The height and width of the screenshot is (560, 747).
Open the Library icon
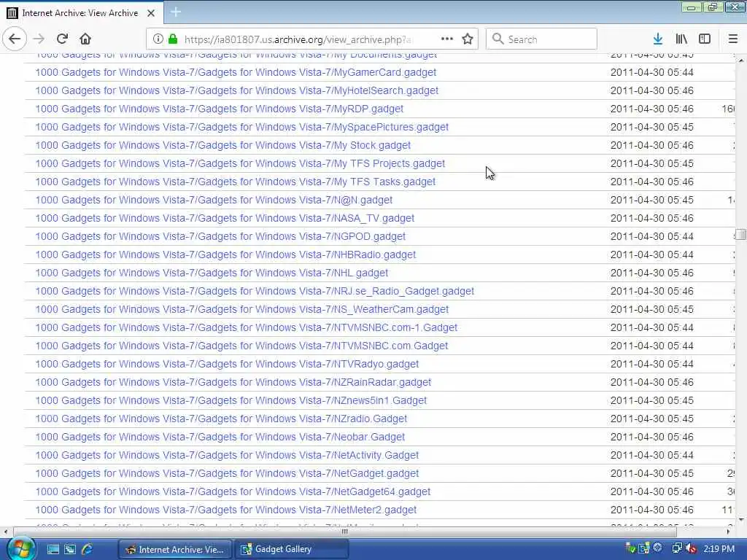(x=681, y=39)
